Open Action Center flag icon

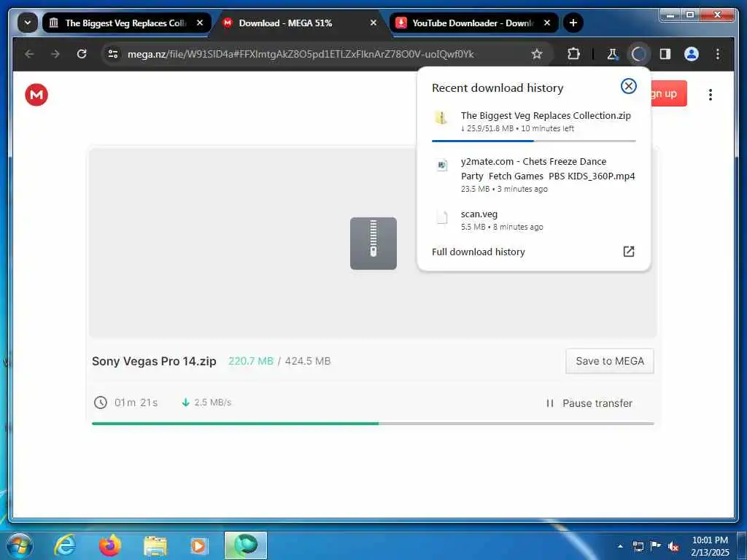coord(656,545)
